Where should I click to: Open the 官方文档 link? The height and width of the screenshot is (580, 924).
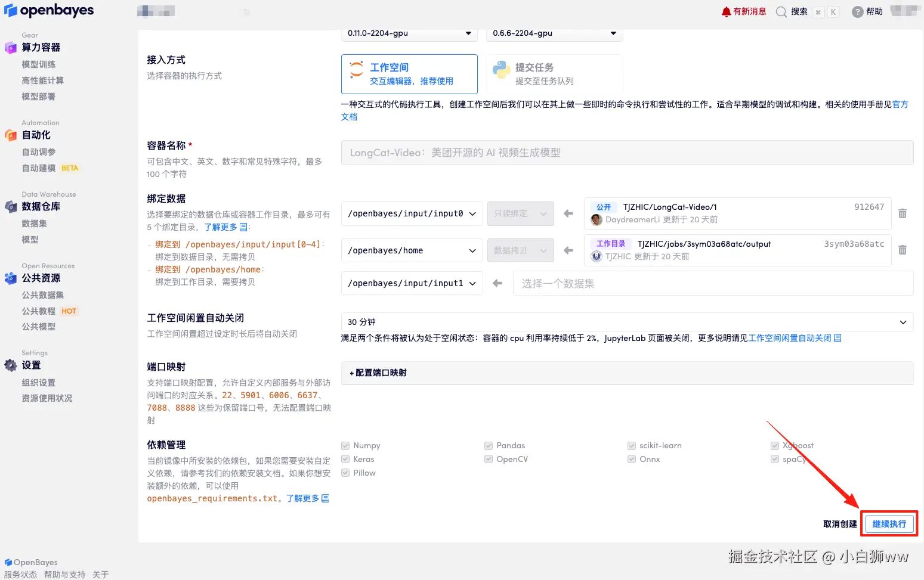coord(900,104)
